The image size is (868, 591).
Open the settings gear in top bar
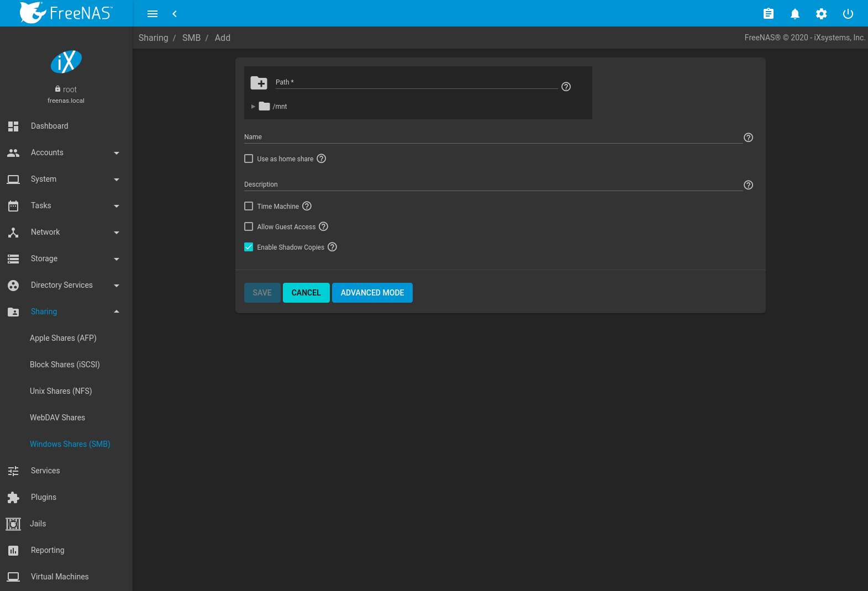(821, 14)
